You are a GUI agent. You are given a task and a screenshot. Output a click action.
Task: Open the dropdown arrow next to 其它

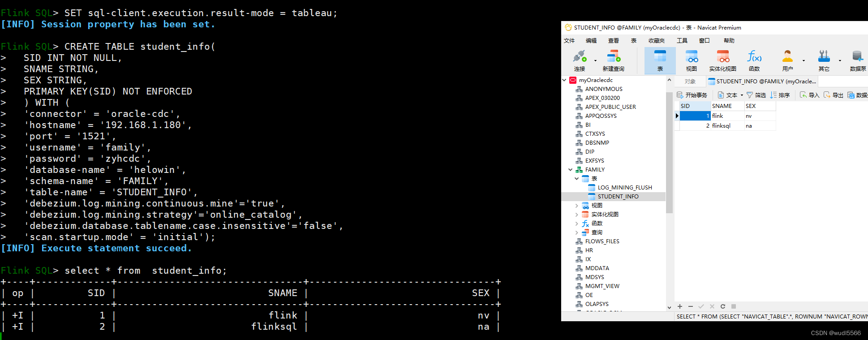pyautogui.click(x=840, y=60)
